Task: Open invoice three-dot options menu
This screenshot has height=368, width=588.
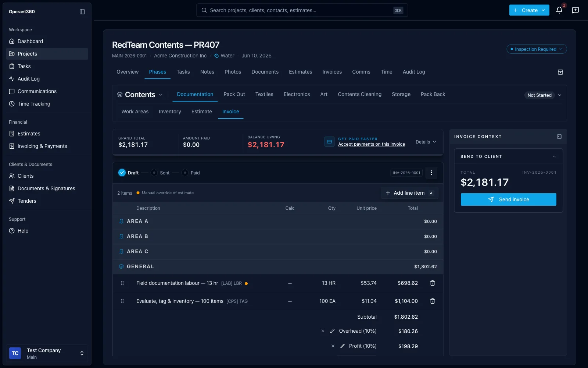Action: pyautogui.click(x=431, y=173)
